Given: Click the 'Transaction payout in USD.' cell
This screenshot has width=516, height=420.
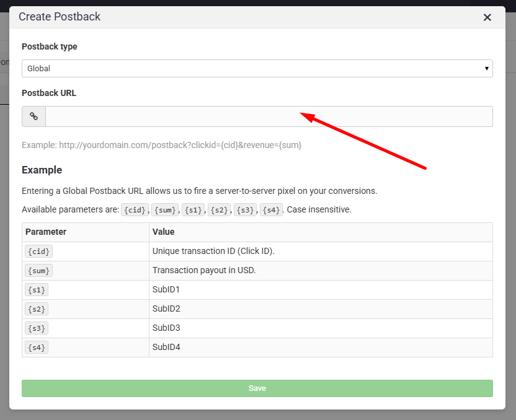Looking at the screenshot, I should coord(204,271).
